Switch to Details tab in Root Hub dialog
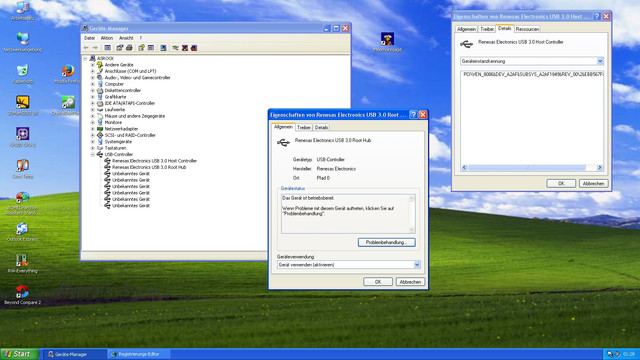 point(321,128)
